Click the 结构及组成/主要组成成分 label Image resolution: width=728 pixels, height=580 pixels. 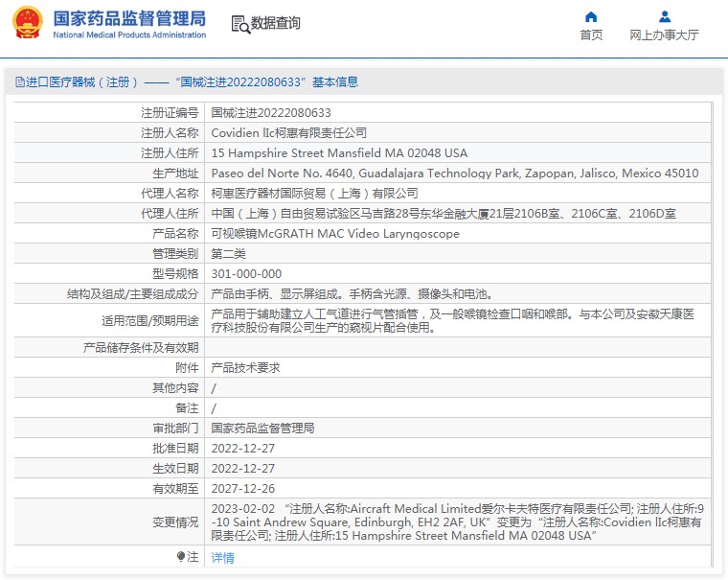(x=133, y=293)
